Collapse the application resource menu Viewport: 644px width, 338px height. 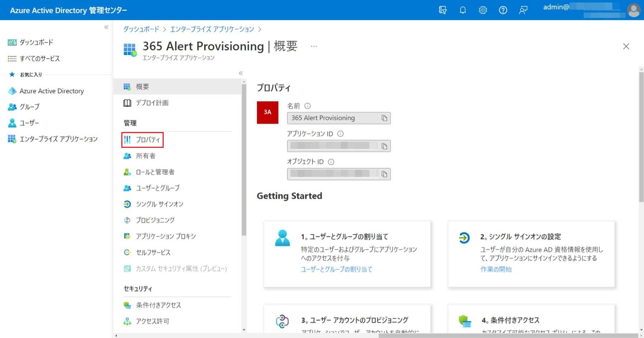click(x=241, y=73)
